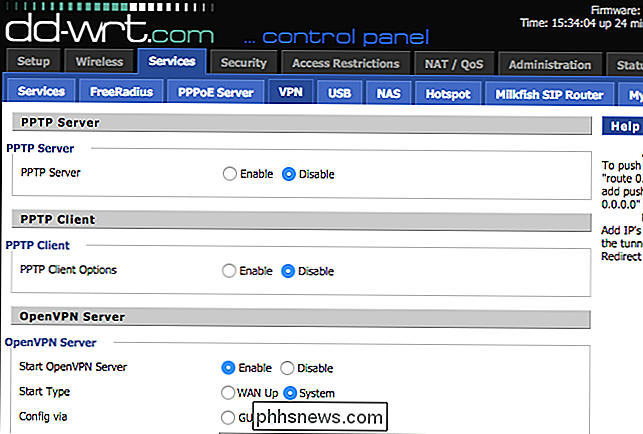This screenshot has height=434, width=643.
Task: Click the 'Start OpenVPN Server' label
Action: tap(73, 366)
